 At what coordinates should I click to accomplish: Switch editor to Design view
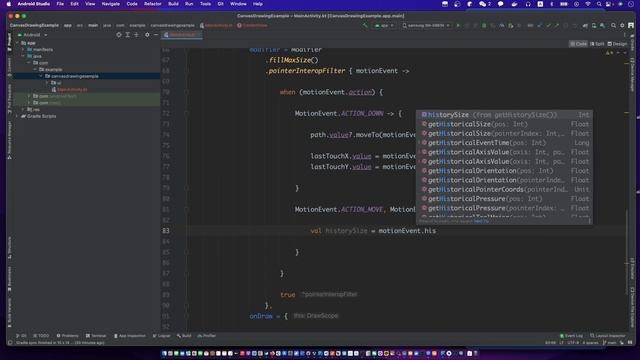tap(617, 44)
